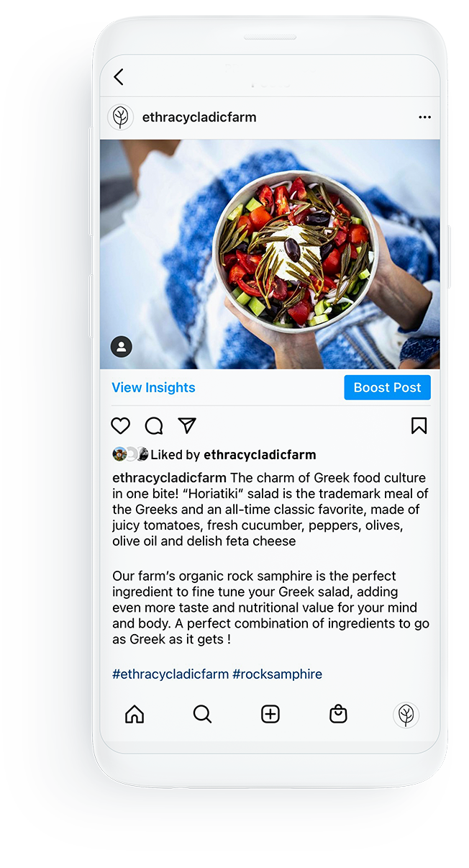Tap the back arrow at top
Screen dimensions: 469x868
[119, 77]
